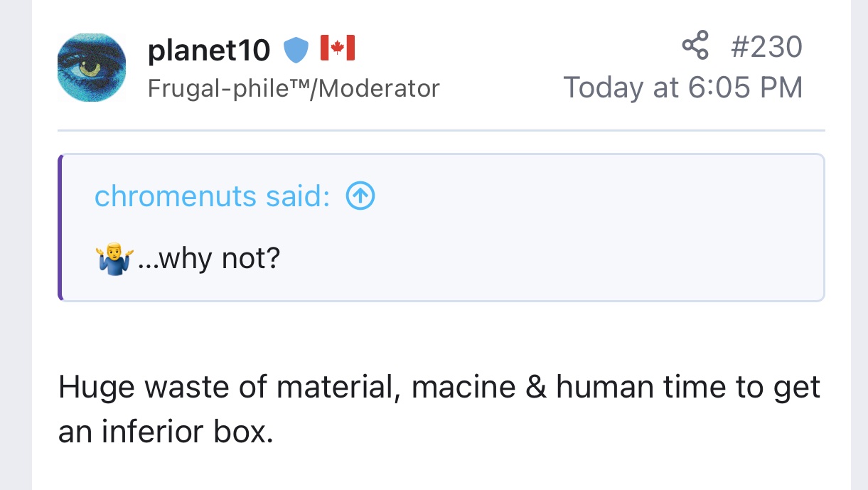Click the Today at 6:05 PM timestamp
The image size is (868, 490).
tap(683, 87)
